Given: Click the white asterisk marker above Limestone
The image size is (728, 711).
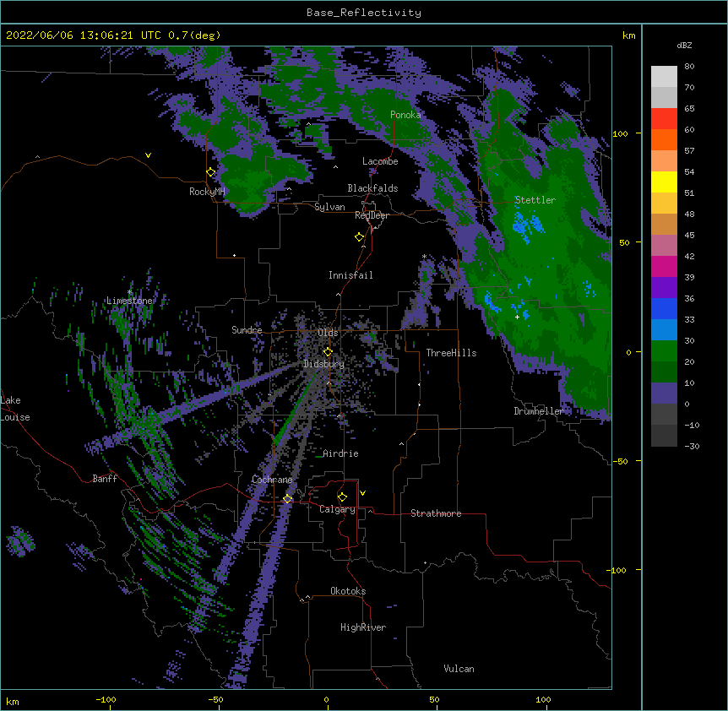Looking at the screenshot, I should pyautogui.click(x=130, y=292).
